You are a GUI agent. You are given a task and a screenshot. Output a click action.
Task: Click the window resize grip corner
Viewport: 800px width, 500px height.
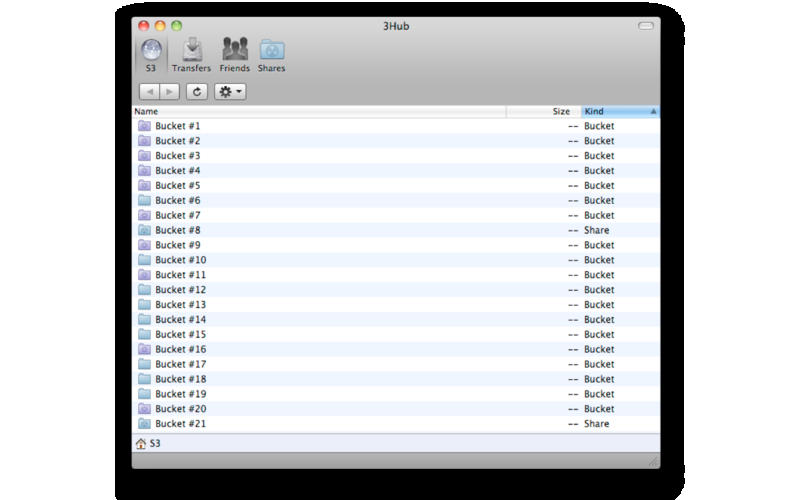654,461
